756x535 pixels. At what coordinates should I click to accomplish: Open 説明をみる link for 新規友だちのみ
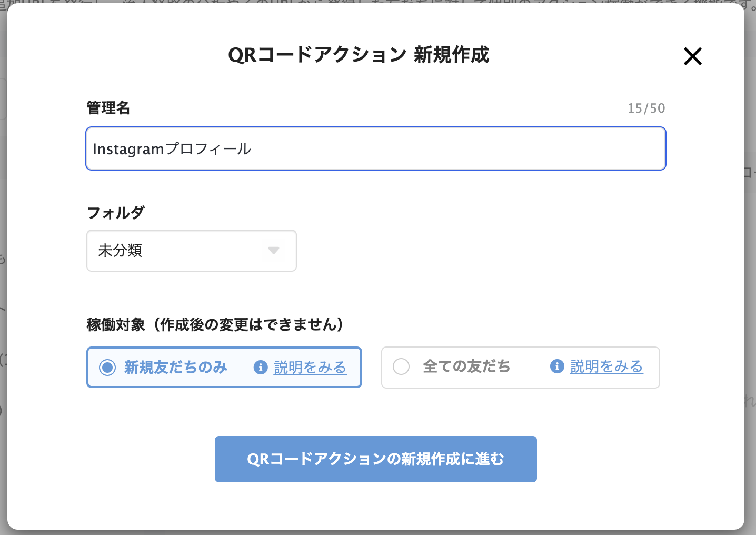click(310, 367)
